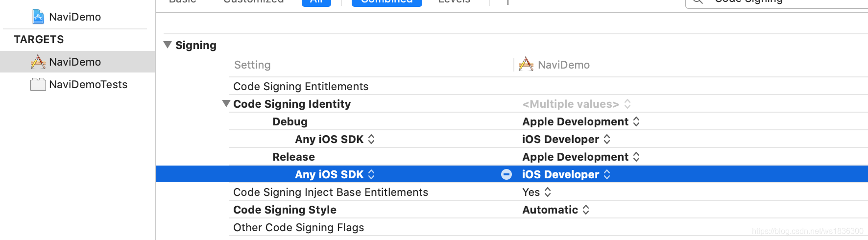
Task: Select the NaviDemoTests target bundle icon
Action: tap(38, 84)
